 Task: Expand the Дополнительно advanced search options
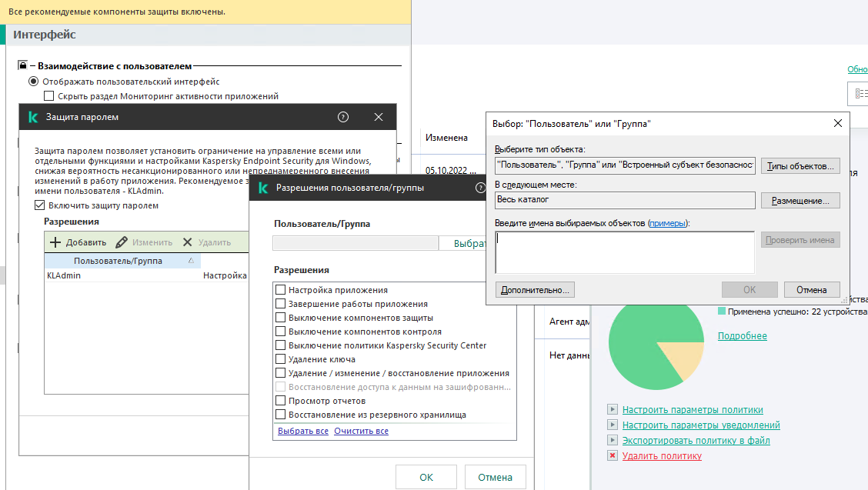(535, 290)
